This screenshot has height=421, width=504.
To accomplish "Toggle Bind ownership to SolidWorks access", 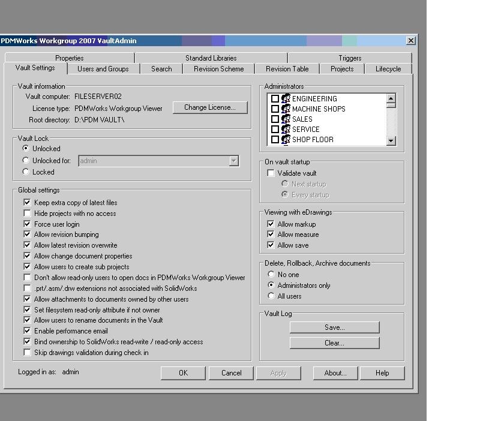I will (27, 342).
